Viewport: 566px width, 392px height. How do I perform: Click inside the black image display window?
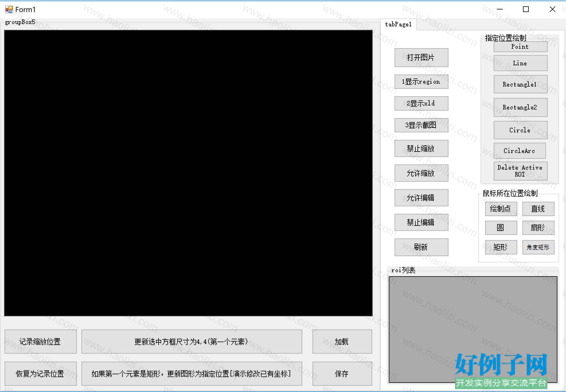click(188, 173)
